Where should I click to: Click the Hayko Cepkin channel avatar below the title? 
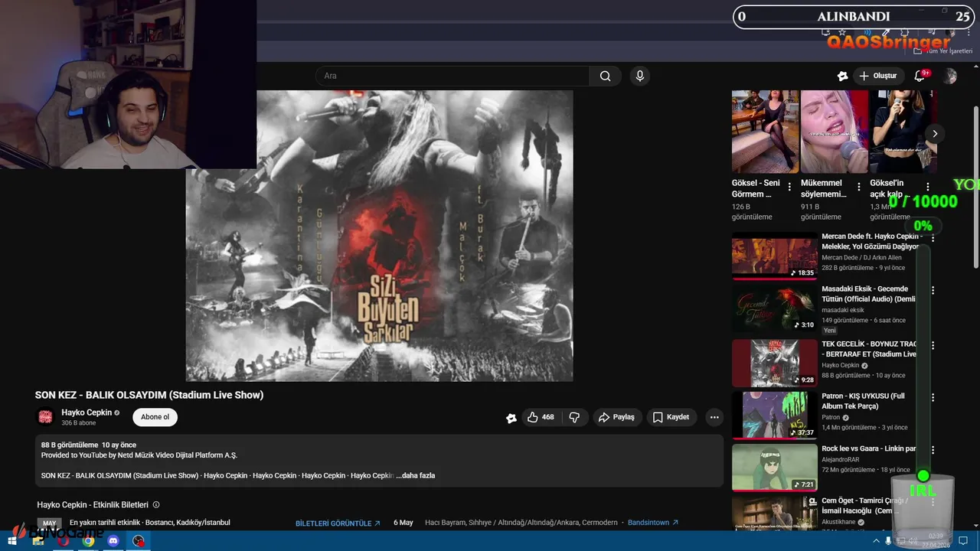(x=45, y=417)
